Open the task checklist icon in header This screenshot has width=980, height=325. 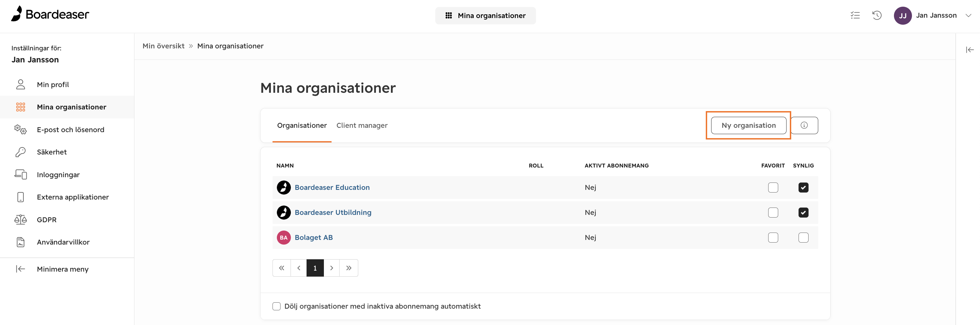855,15
